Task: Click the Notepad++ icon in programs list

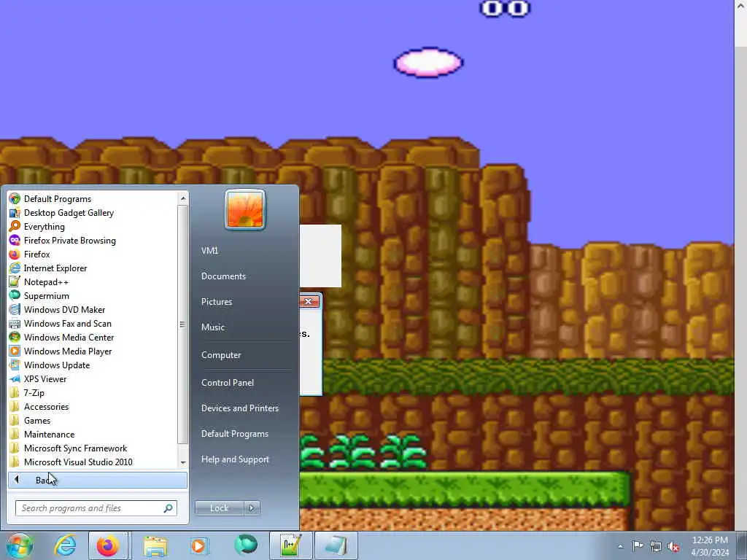Action: click(15, 282)
